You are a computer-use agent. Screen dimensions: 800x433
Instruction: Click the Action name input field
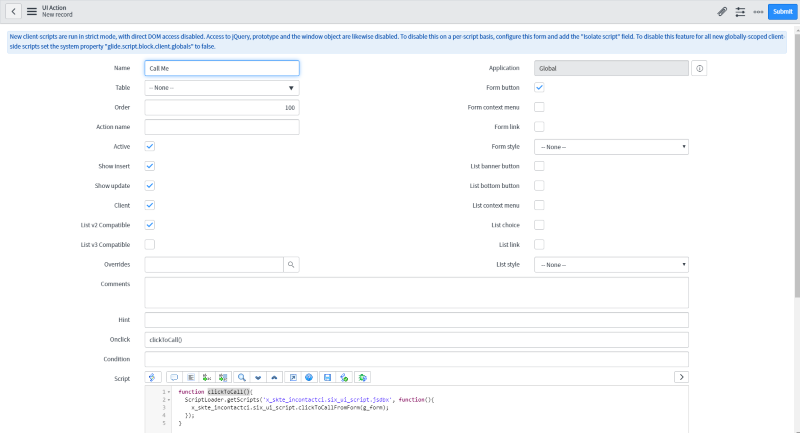221,127
